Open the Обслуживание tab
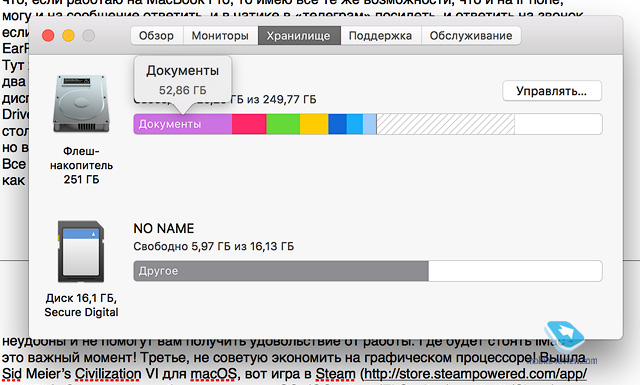Viewport: 640px width, 385px height. point(471,36)
